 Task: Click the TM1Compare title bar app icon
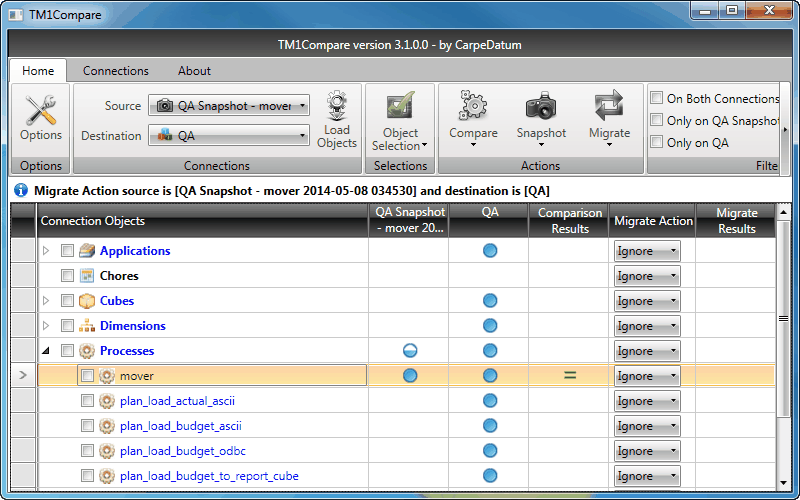[16, 14]
